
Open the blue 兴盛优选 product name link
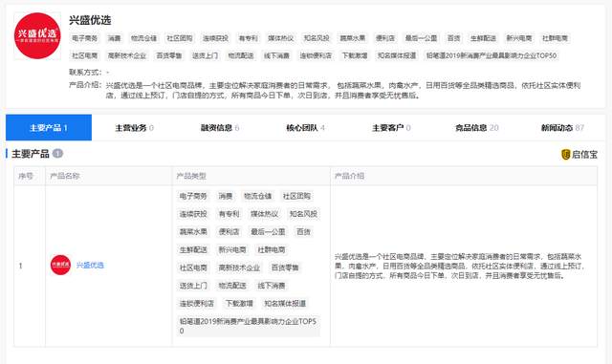tap(90, 266)
